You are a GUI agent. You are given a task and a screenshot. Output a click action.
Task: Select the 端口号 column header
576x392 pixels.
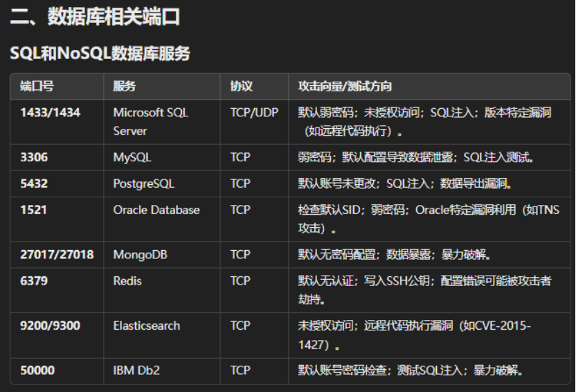(x=37, y=87)
